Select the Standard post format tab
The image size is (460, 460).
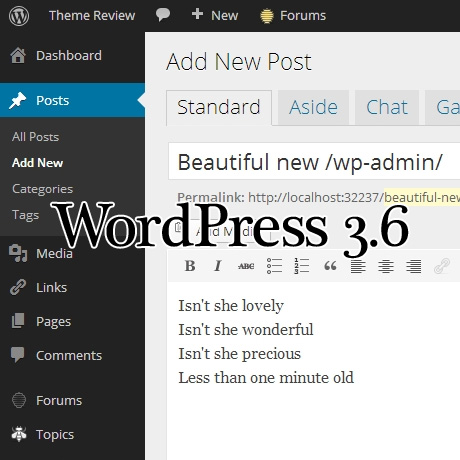click(219, 108)
